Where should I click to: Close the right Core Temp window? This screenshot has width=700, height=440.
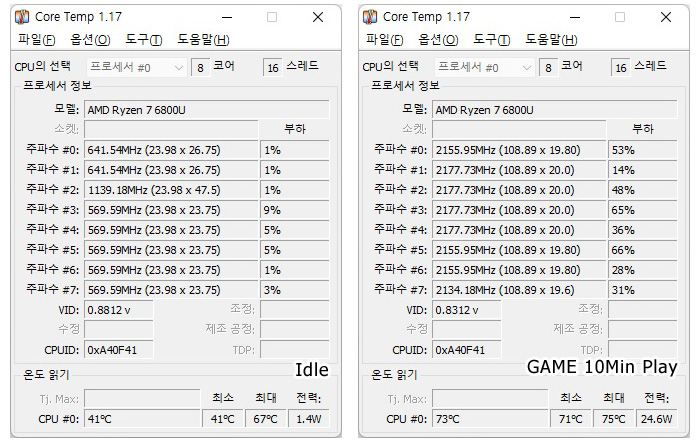coord(666,17)
